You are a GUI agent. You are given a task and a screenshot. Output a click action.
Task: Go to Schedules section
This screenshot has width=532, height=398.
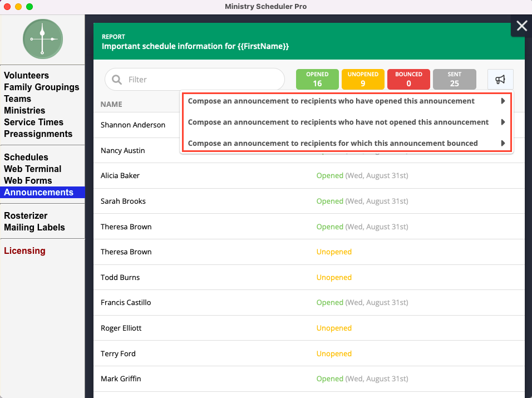pos(26,157)
